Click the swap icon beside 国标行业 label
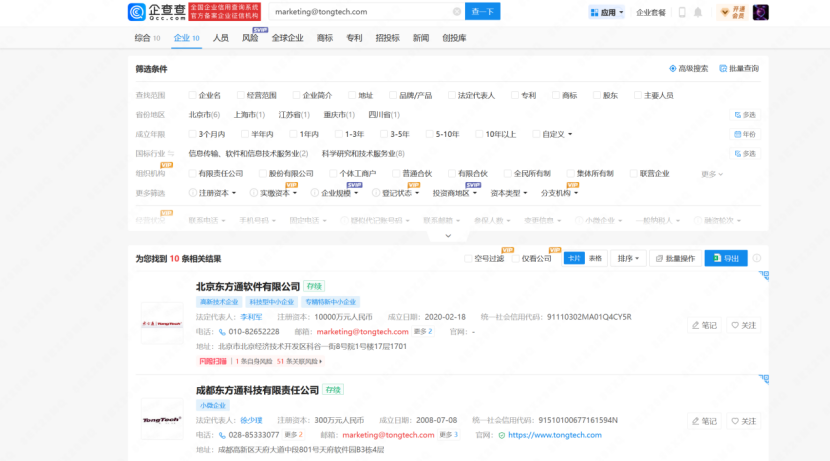Screen dimensions: 830x461 coord(171,153)
